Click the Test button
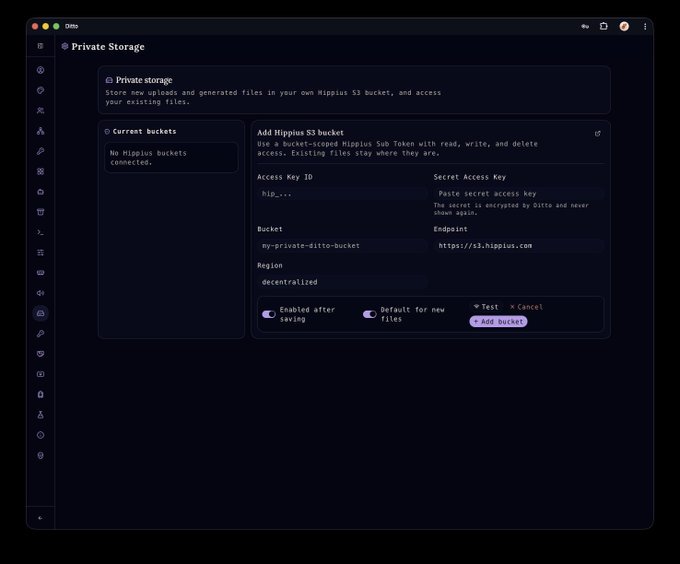Viewport: 680px width, 564px height. pos(486,307)
